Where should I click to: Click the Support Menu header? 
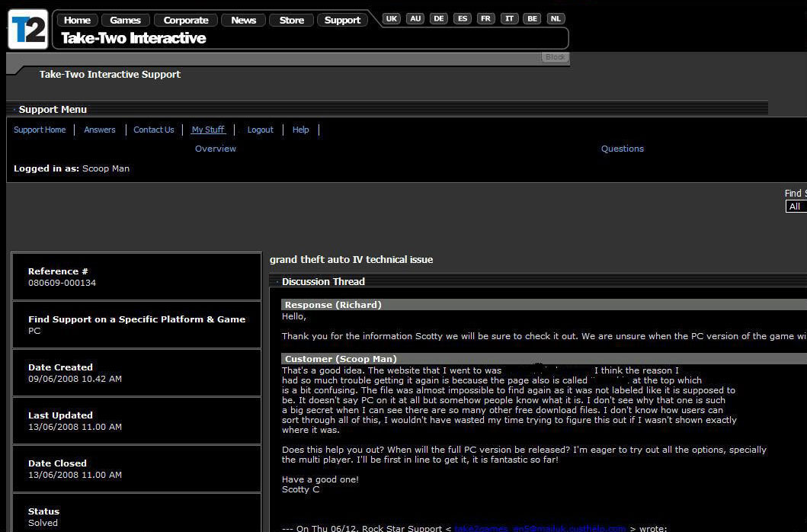coord(53,109)
